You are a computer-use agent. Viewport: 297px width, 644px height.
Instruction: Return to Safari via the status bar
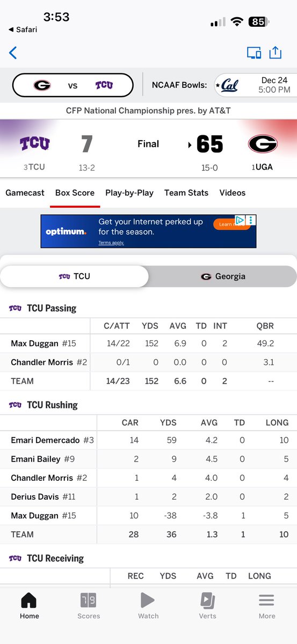pyautogui.click(x=22, y=30)
